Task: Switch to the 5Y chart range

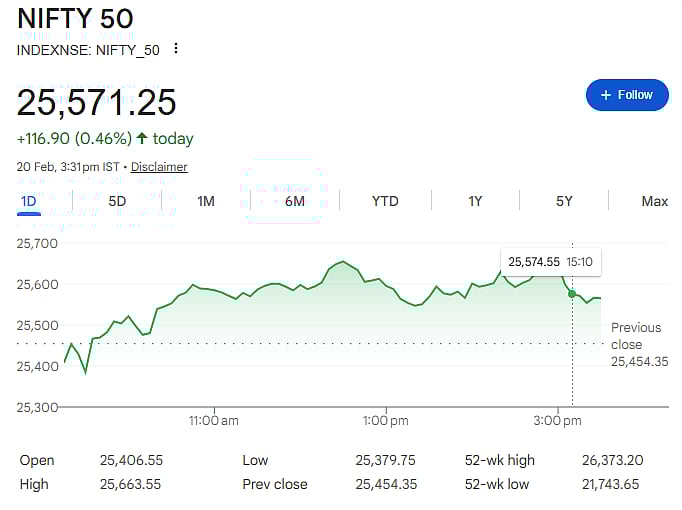Action: pyautogui.click(x=564, y=201)
